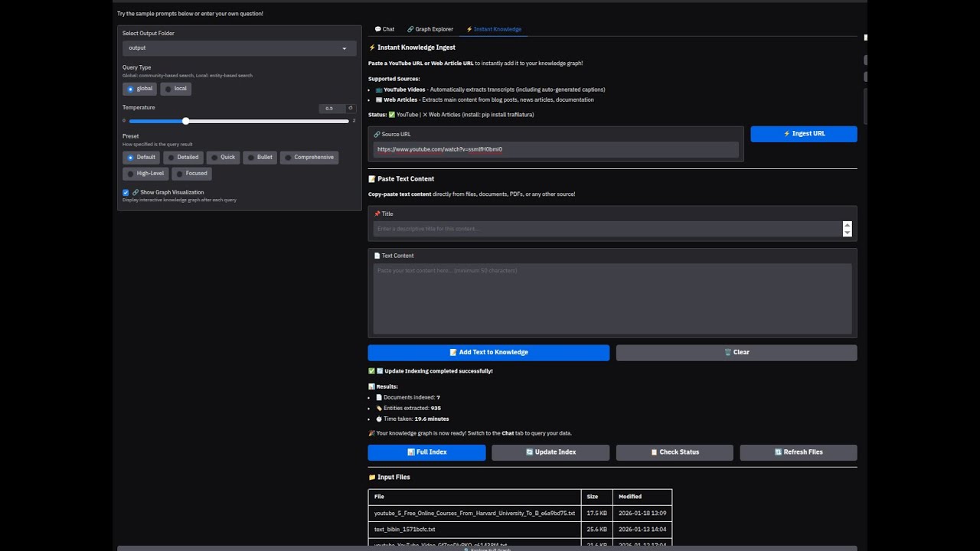
Task: Open the Chat tab
Action: pyautogui.click(x=384, y=28)
